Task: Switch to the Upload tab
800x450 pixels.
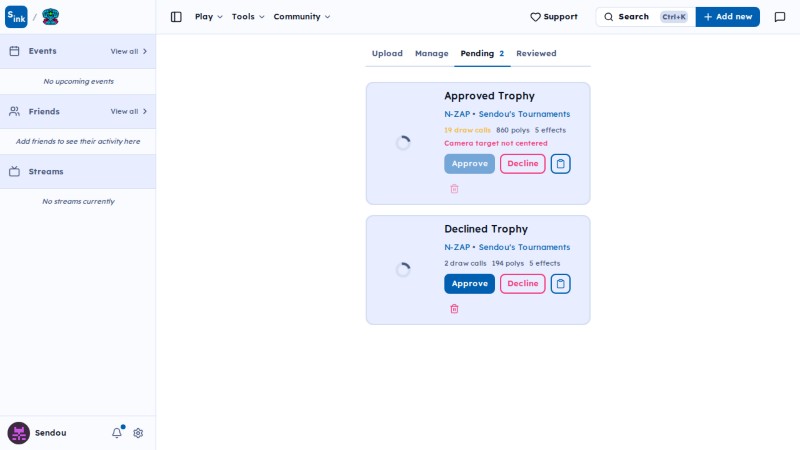Action: (x=387, y=54)
